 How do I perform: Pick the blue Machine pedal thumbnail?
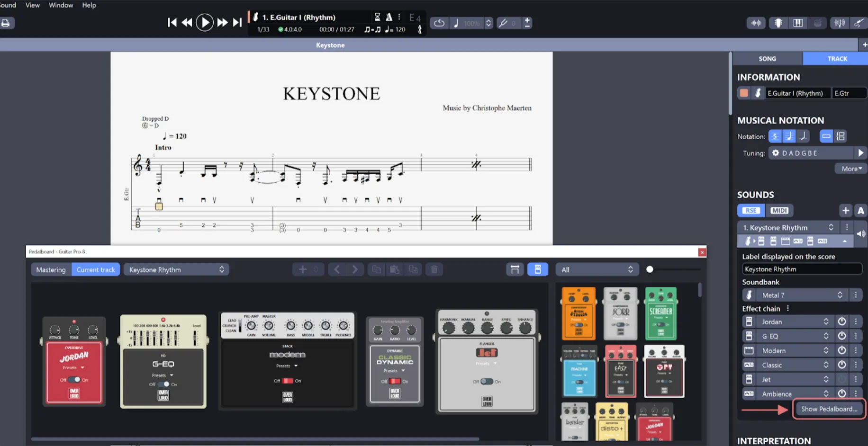tap(579, 371)
